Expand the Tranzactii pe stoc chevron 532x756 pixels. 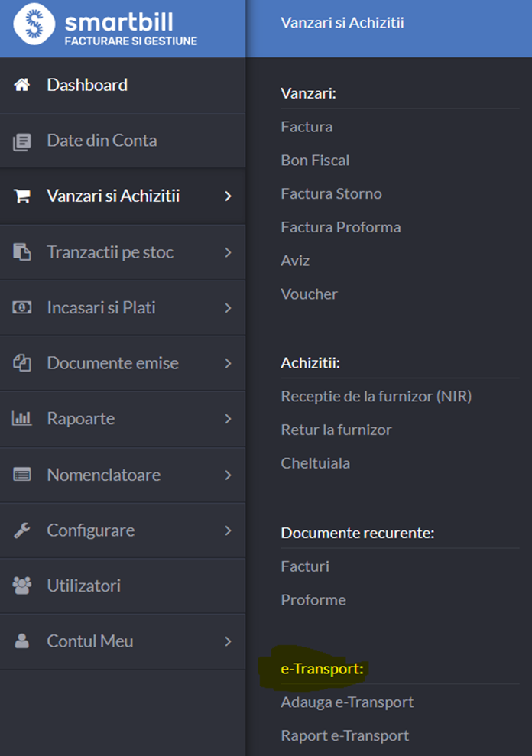pyautogui.click(x=228, y=252)
